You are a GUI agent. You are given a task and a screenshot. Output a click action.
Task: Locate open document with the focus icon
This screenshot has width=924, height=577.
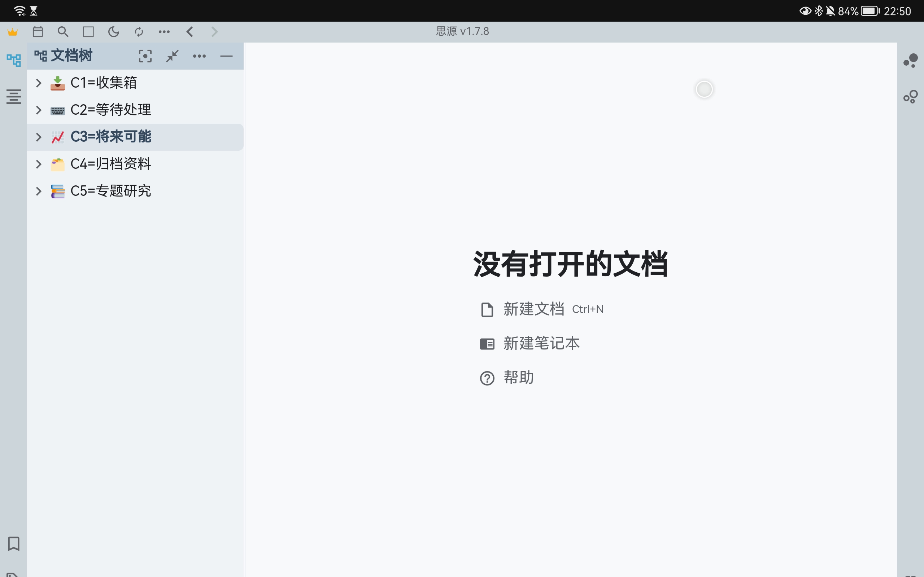(145, 56)
